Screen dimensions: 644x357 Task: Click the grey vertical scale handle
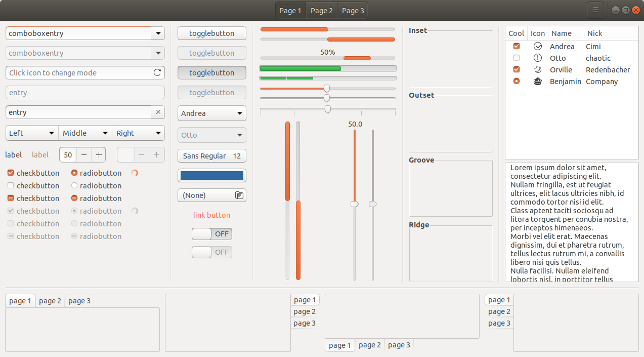[373, 204]
